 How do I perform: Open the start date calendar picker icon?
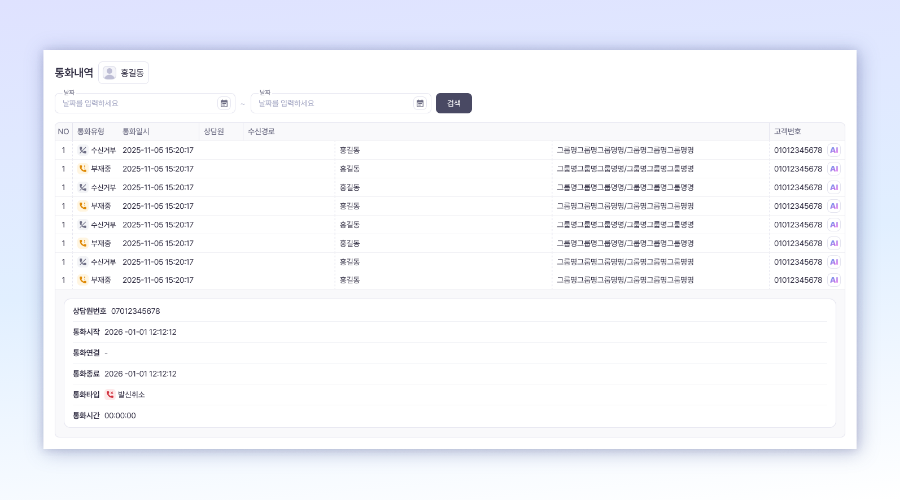[224, 103]
